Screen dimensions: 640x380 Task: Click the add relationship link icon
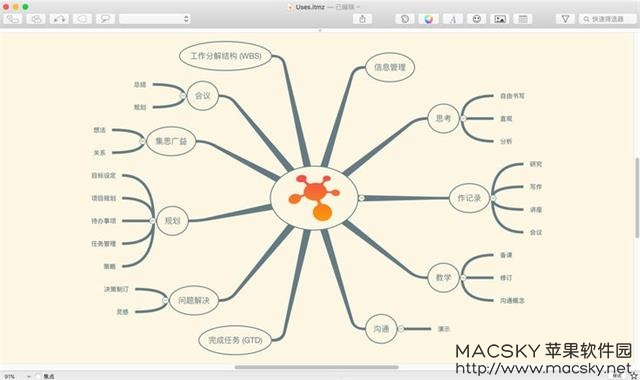59,19
